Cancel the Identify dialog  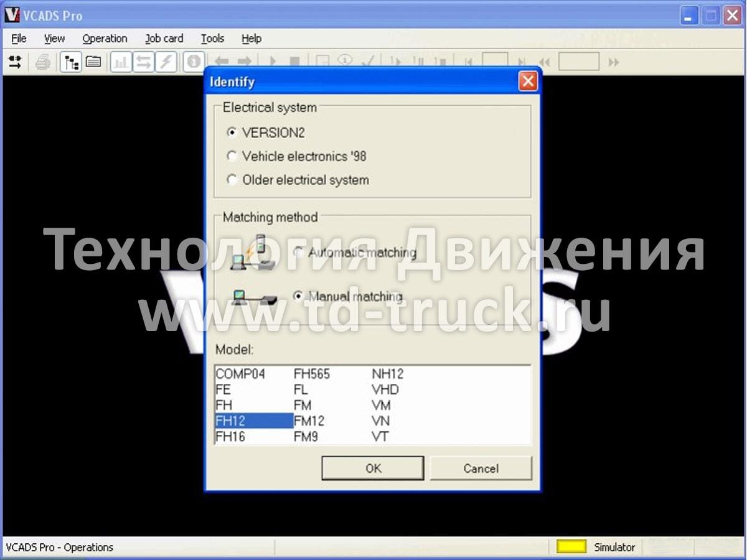click(x=481, y=468)
